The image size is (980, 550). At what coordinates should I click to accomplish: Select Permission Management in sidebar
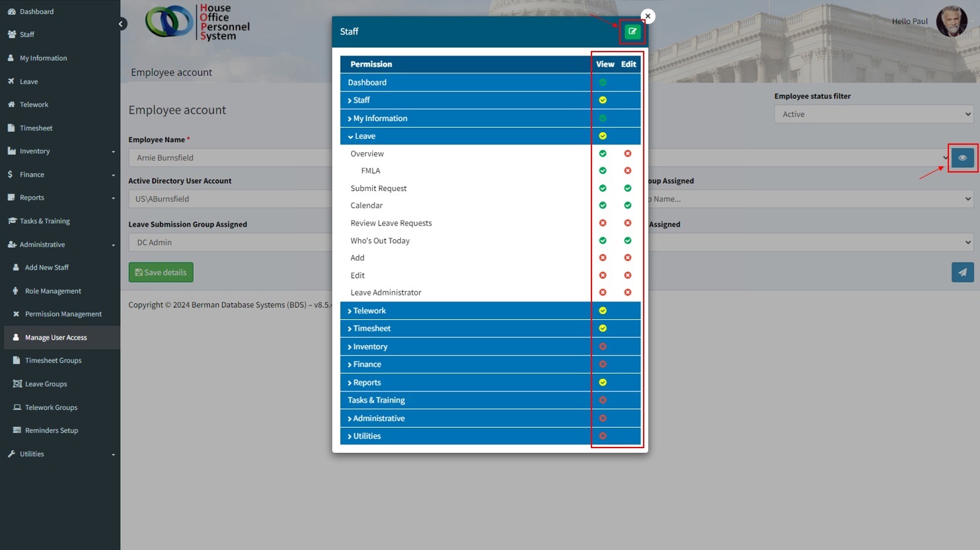(x=63, y=314)
